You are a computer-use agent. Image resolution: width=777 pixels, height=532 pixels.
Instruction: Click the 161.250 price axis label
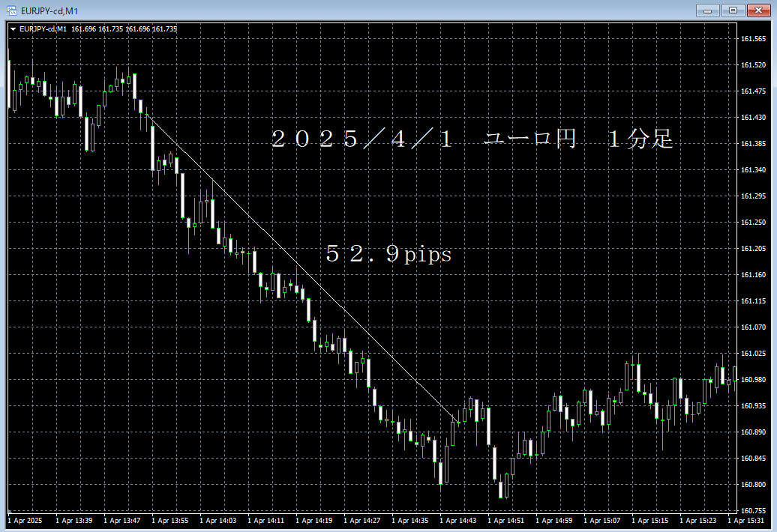753,223
